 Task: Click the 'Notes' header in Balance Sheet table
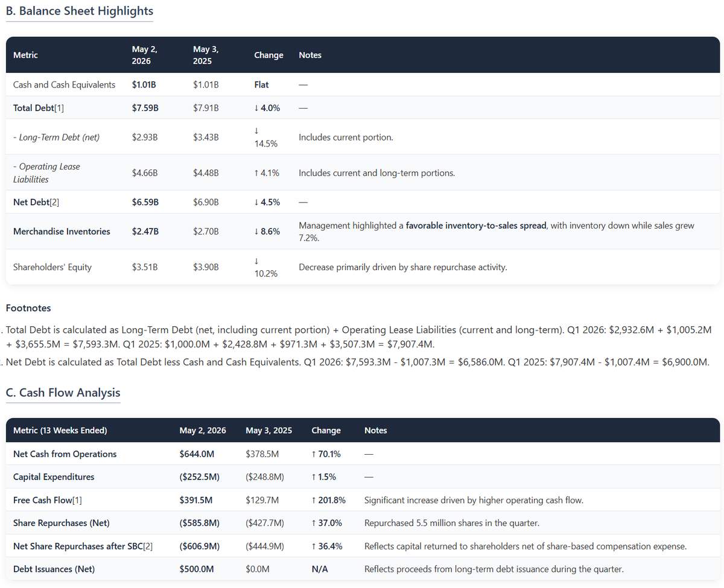[310, 55]
